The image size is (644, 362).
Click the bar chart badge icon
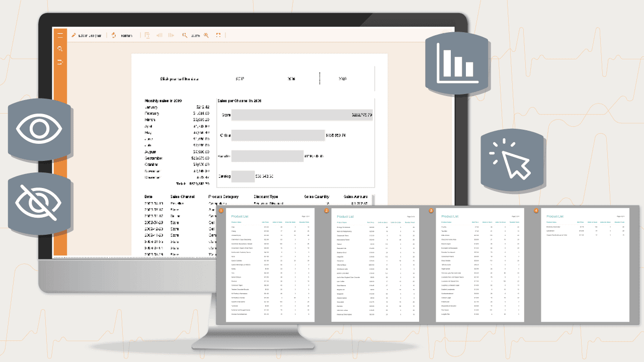click(457, 64)
